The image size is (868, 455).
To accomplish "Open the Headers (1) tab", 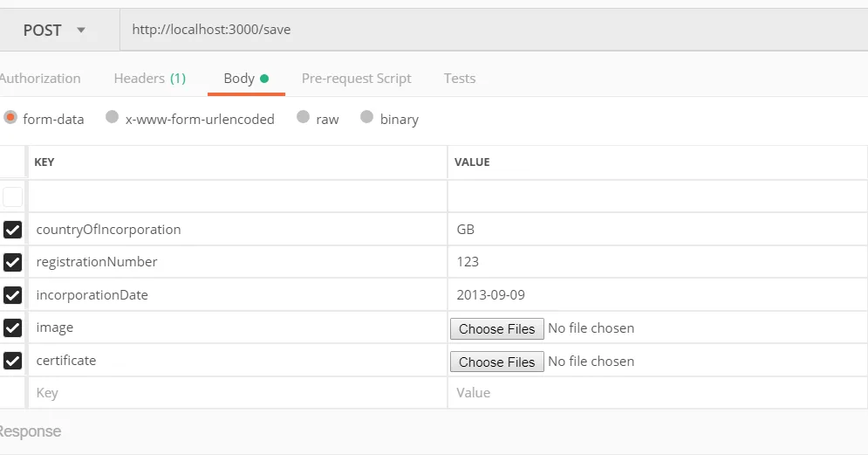I will pos(149,79).
